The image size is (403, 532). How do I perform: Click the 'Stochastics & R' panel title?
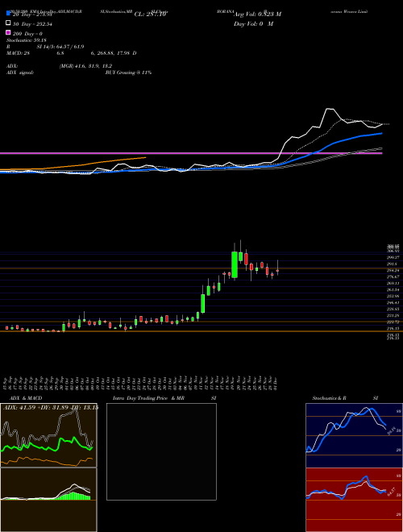pyautogui.click(x=330, y=398)
